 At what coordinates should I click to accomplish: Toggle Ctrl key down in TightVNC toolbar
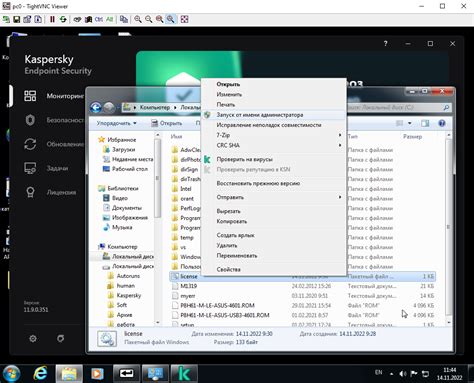99,19
